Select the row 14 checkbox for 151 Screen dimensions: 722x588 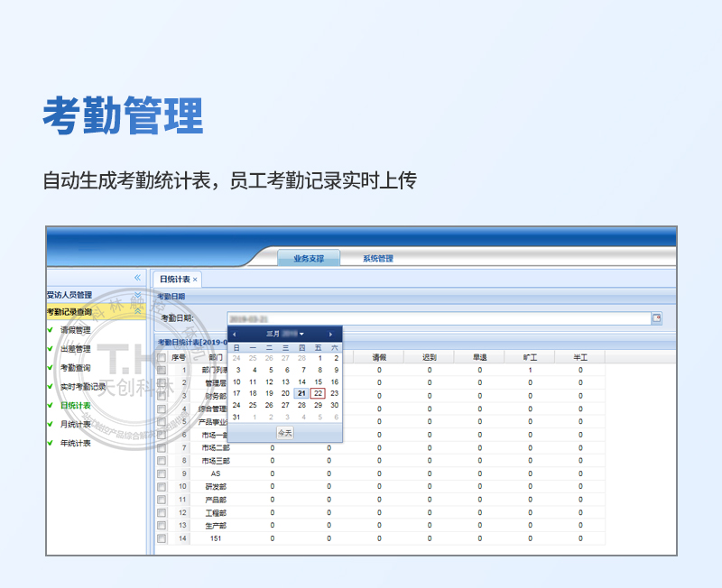pyautogui.click(x=162, y=538)
